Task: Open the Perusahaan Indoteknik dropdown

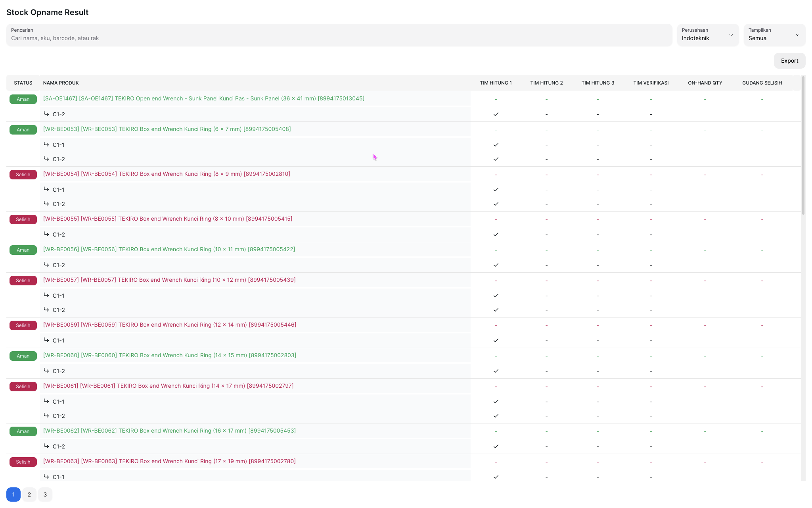Action: [708, 35]
